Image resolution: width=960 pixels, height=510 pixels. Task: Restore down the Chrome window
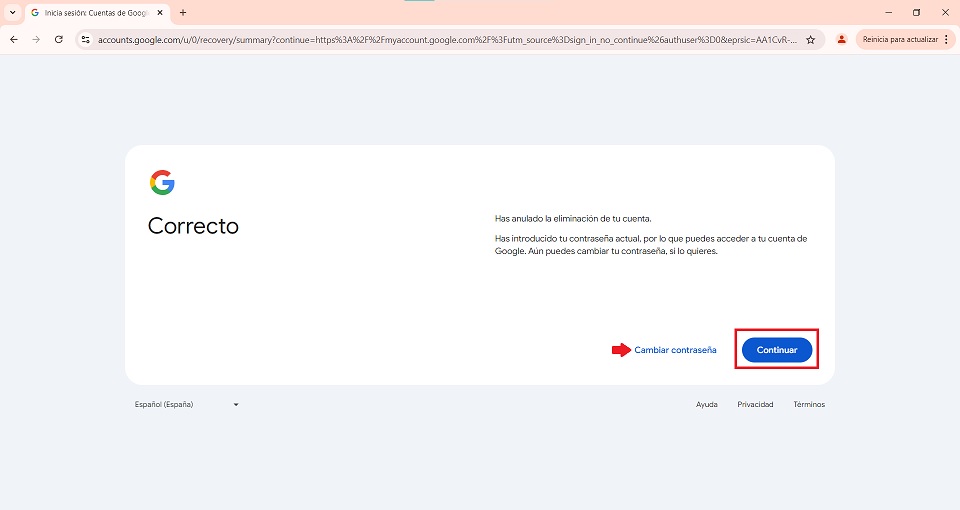(917, 12)
